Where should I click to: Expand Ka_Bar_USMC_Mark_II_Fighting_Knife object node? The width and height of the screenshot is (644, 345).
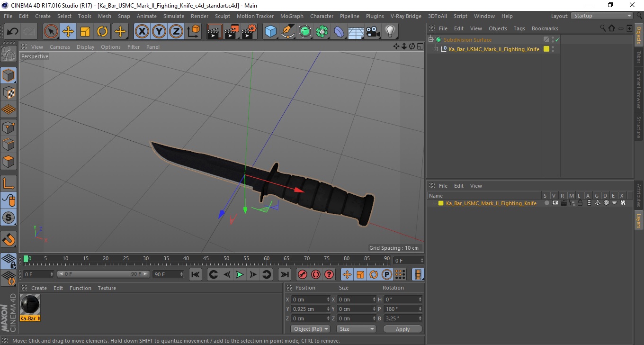pos(436,49)
